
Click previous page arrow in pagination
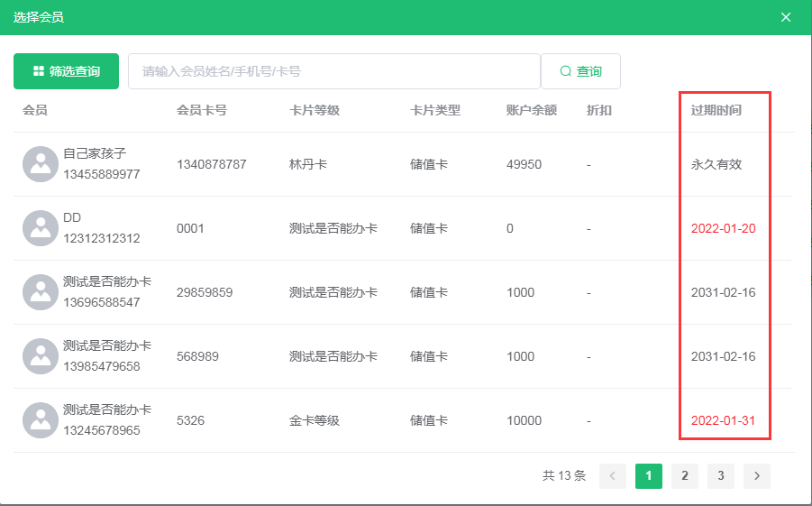coord(613,475)
